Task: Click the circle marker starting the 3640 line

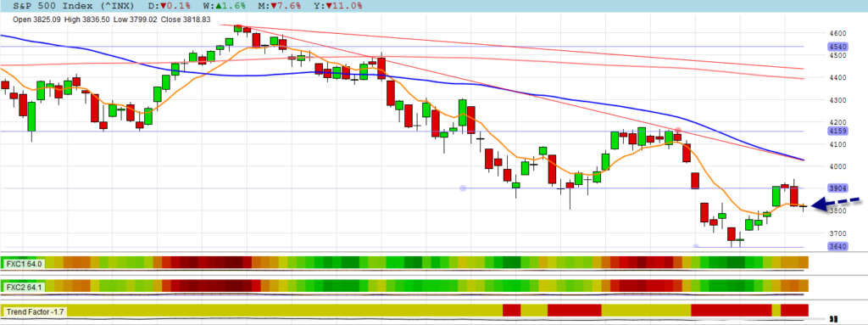Action: [697, 247]
